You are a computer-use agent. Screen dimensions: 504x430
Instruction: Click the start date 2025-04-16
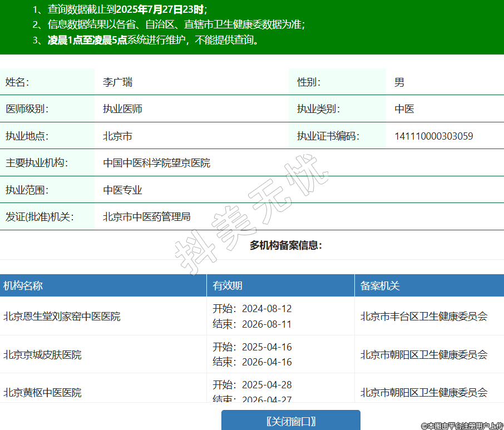[266, 347]
